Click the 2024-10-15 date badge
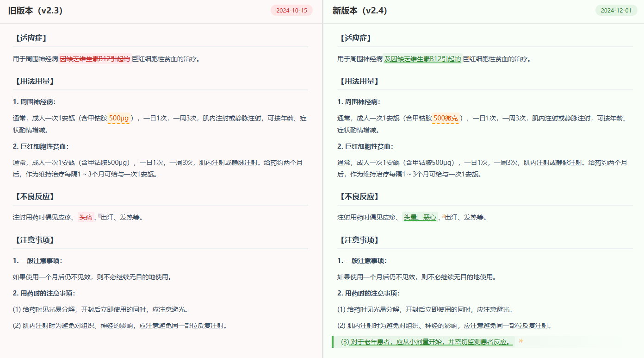Screen dimensions: 644x358 [x=291, y=11]
